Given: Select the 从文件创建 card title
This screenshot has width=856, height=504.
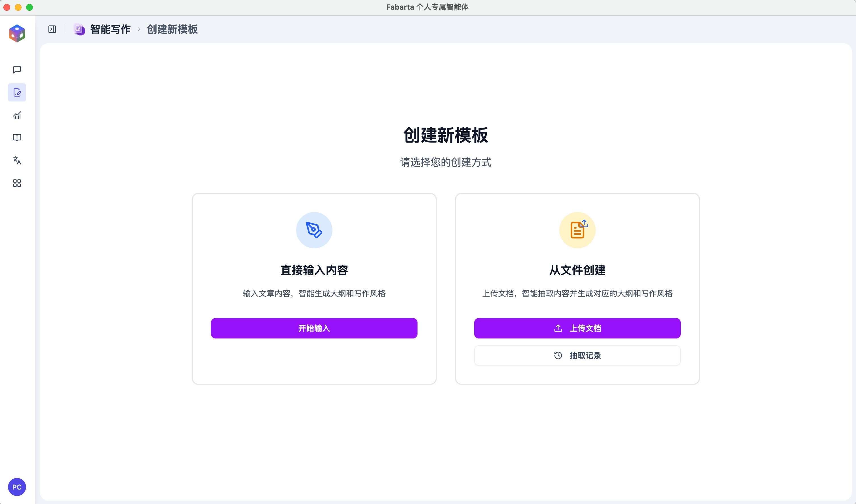Looking at the screenshot, I should click(577, 270).
